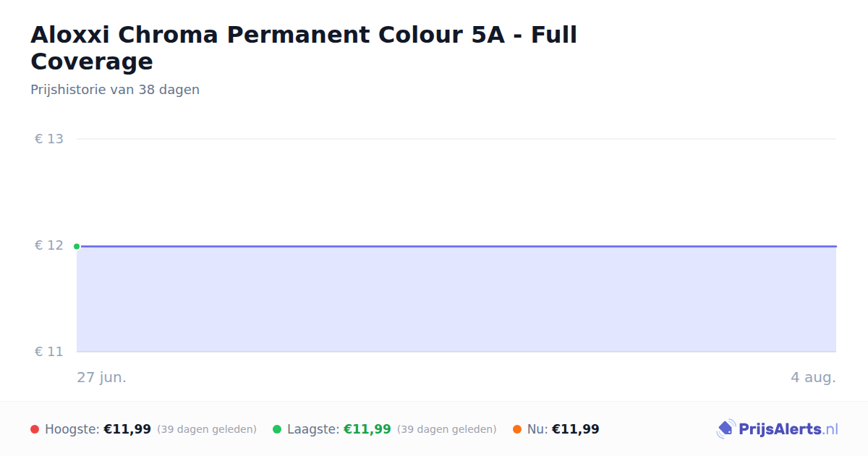
Task: Select the Prijshistorie van 38 dagen subtitle
Action: click(115, 90)
